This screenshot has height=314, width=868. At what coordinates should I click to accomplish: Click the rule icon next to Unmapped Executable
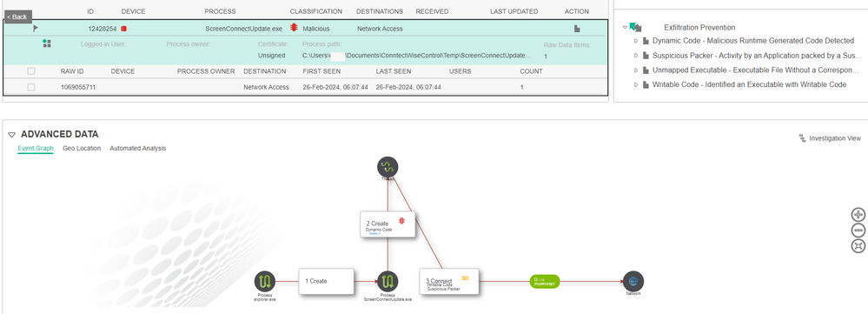coord(646,70)
